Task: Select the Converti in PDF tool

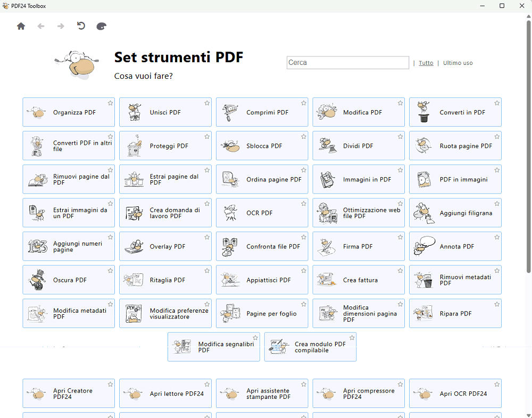Action: [455, 112]
